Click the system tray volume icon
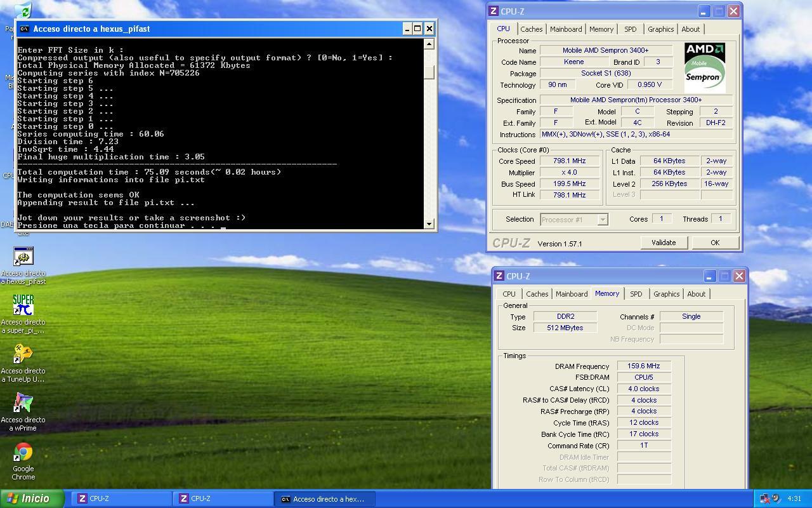812x508 pixels. [776, 498]
